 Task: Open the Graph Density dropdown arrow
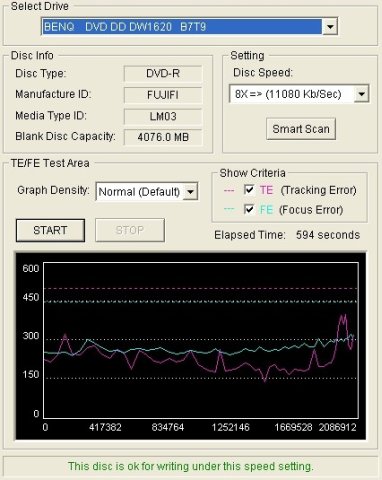[190, 192]
